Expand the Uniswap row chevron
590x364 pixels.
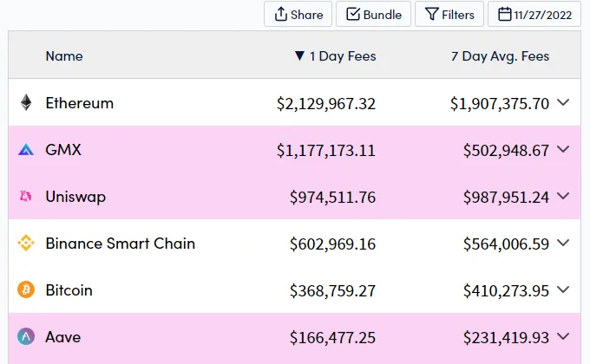pyautogui.click(x=563, y=196)
